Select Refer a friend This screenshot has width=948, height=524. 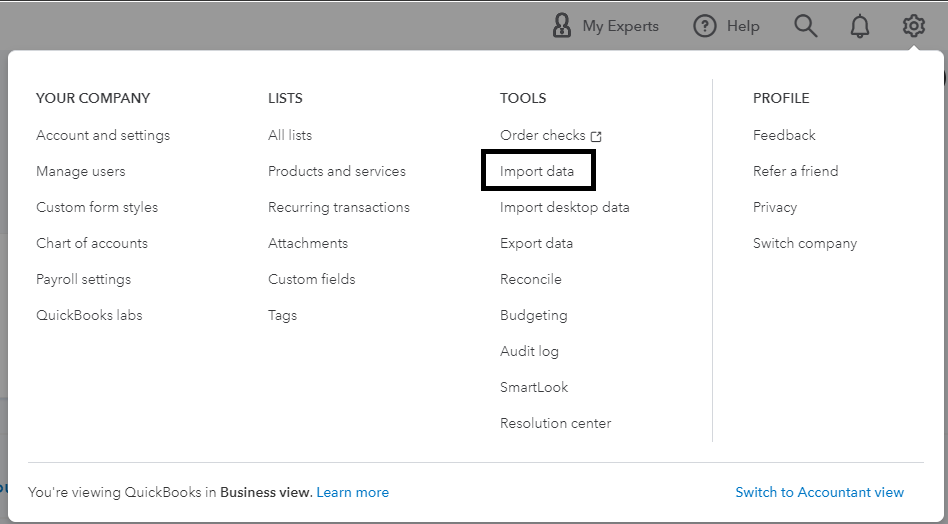[796, 171]
